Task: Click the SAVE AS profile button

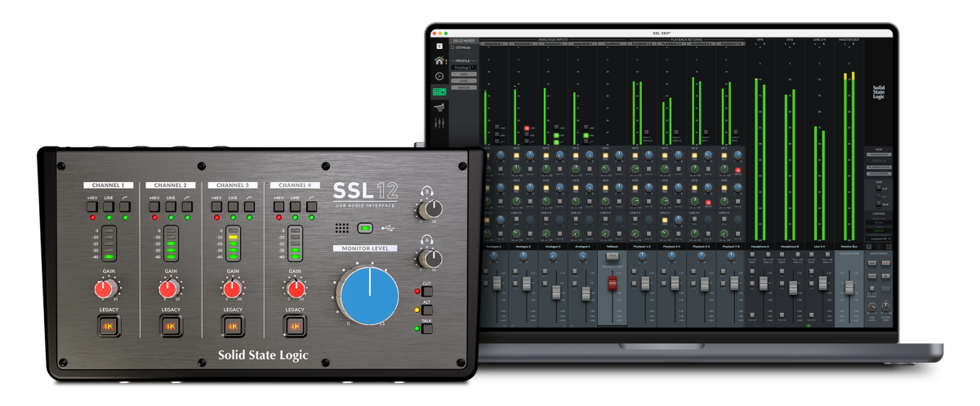Action: click(x=464, y=87)
